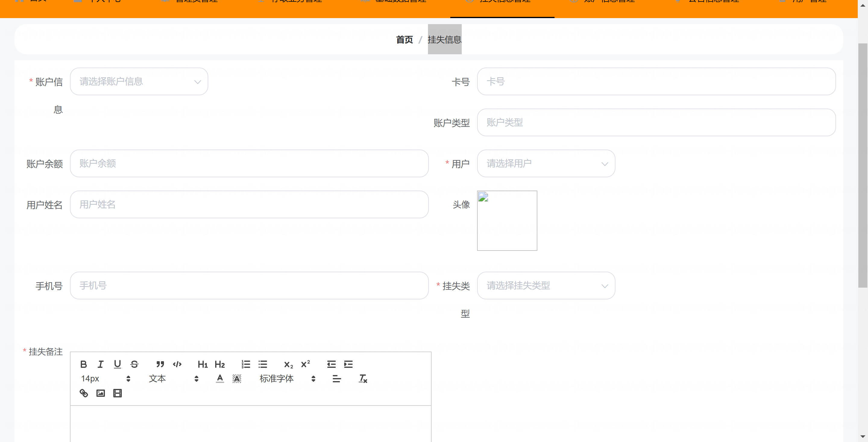The width and height of the screenshot is (868, 442).
Task: Open the 请选择用户 dropdown
Action: (x=546, y=163)
